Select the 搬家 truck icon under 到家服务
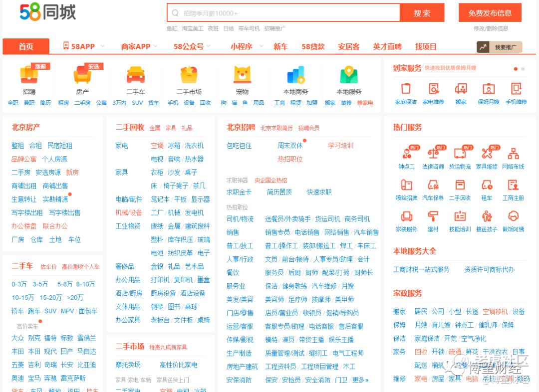The image size is (539, 392). 461,89
